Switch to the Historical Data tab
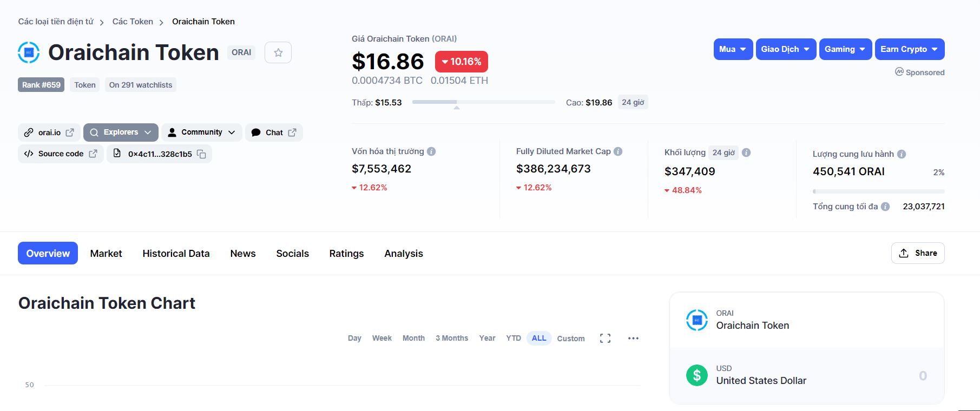 pyautogui.click(x=176, y=253)
